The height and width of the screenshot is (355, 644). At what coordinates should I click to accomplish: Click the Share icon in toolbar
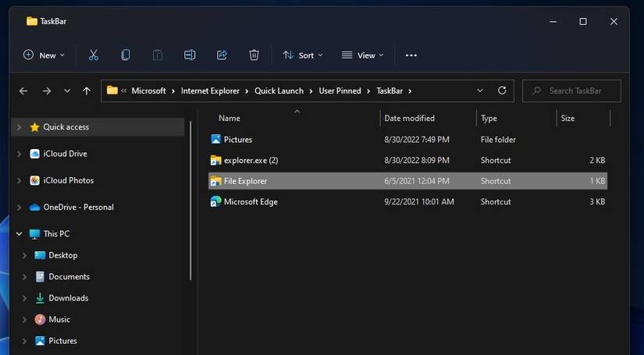coord(222,55)
